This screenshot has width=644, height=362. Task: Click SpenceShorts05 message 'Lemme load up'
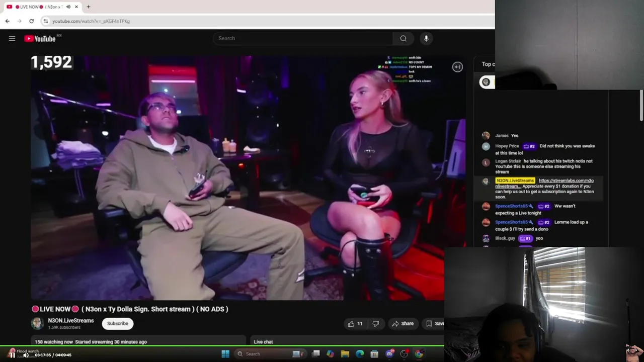coord(541,226)
